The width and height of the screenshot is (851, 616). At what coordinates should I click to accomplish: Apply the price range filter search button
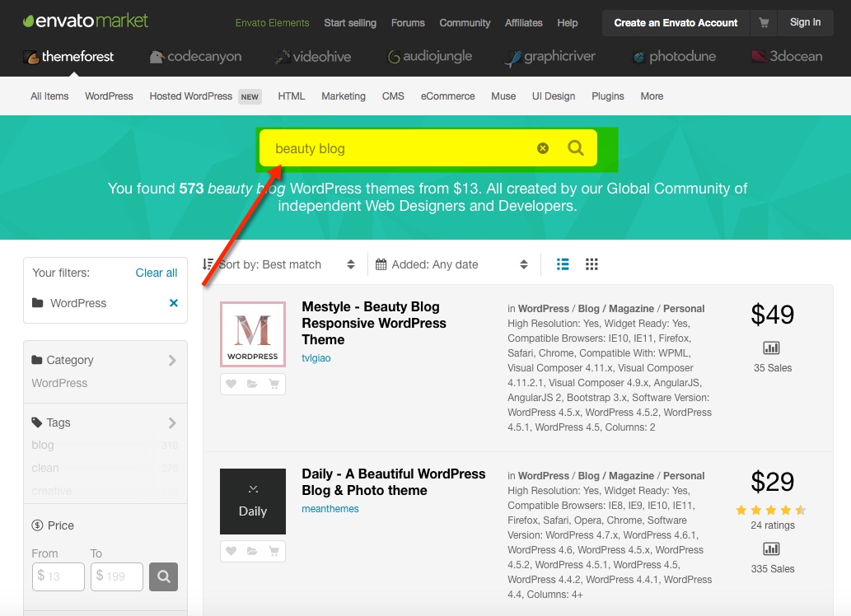click(x=163, y=576)
